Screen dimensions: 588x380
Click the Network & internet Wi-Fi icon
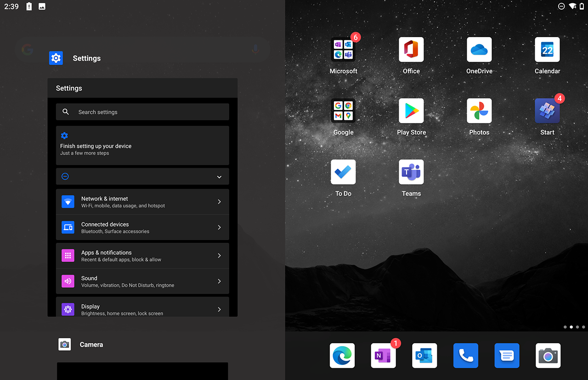coord(68,202)
